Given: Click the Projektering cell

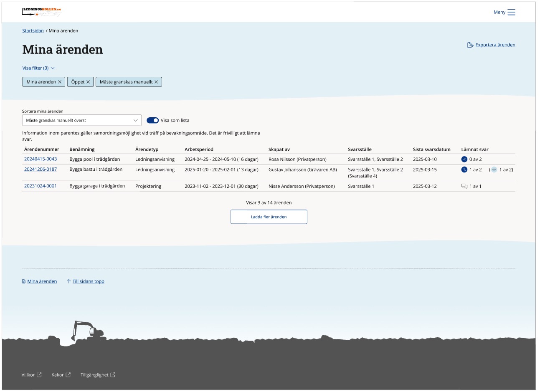Looking at the screenshot, I should [148, 186].
